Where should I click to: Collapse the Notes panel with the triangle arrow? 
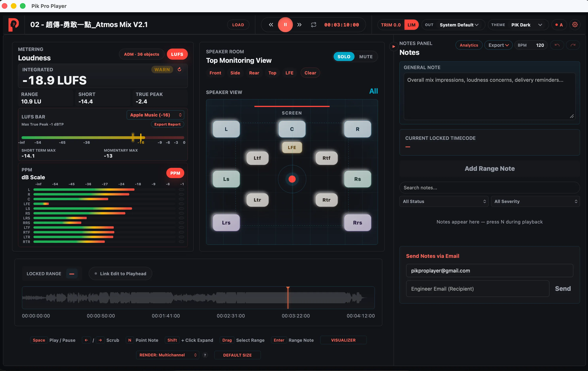click(x=393, y=46)
